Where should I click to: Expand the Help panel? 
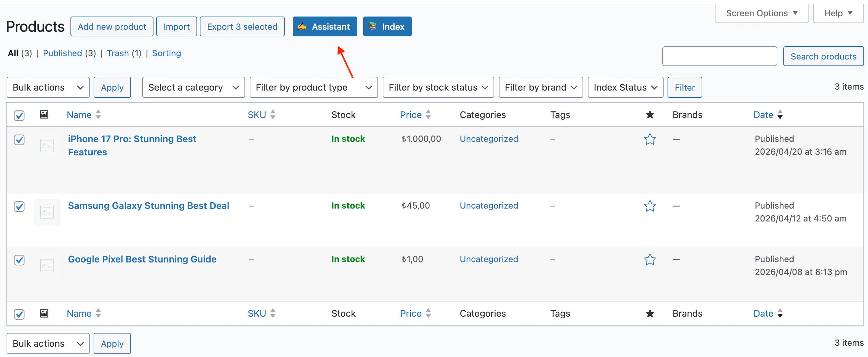pos(838,13)
